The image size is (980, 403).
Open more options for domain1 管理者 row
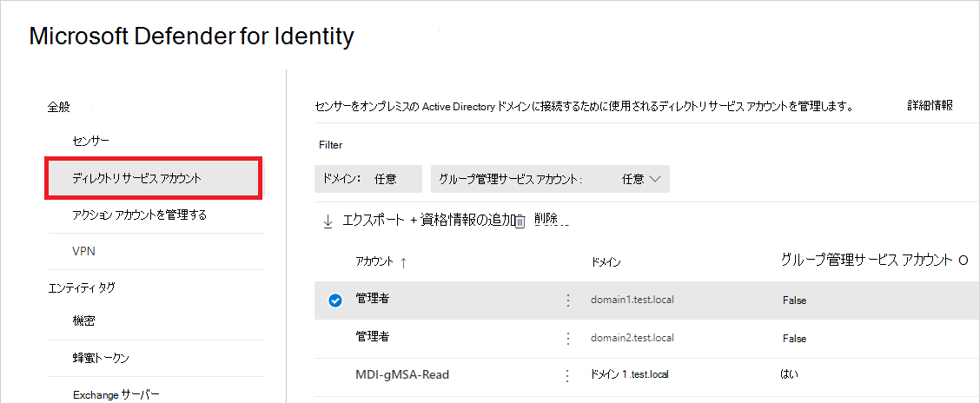coord(567,301)
